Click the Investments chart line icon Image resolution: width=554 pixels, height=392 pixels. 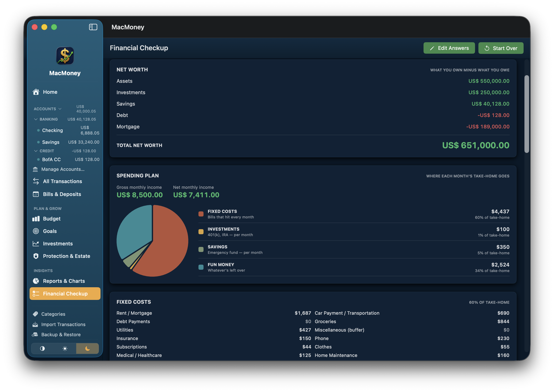click(x=36, y=244)
